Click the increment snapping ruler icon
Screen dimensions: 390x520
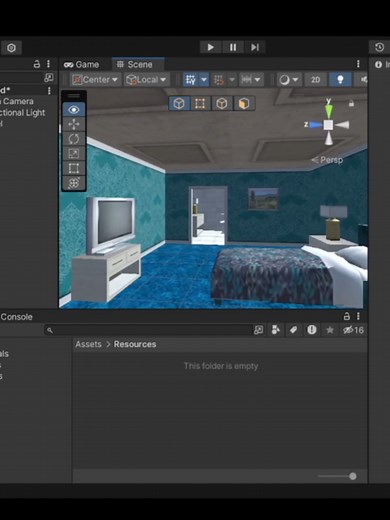click(x=246, y=80)
